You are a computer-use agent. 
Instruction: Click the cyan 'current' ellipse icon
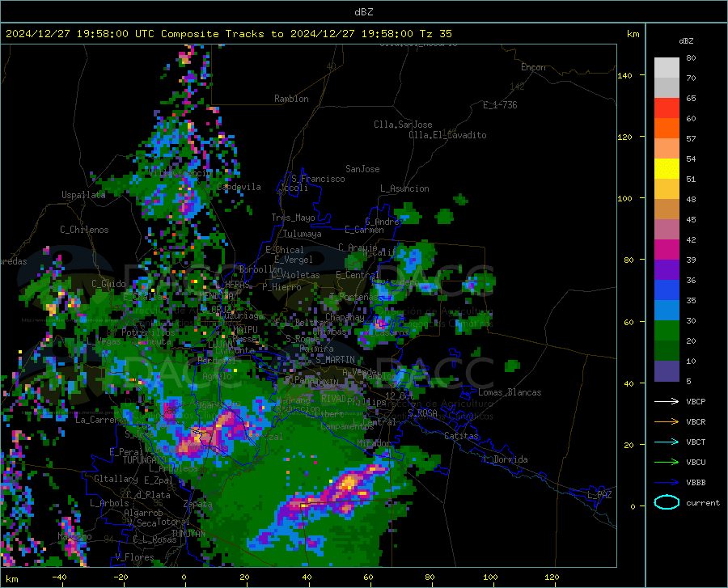(x=667, y=502)
